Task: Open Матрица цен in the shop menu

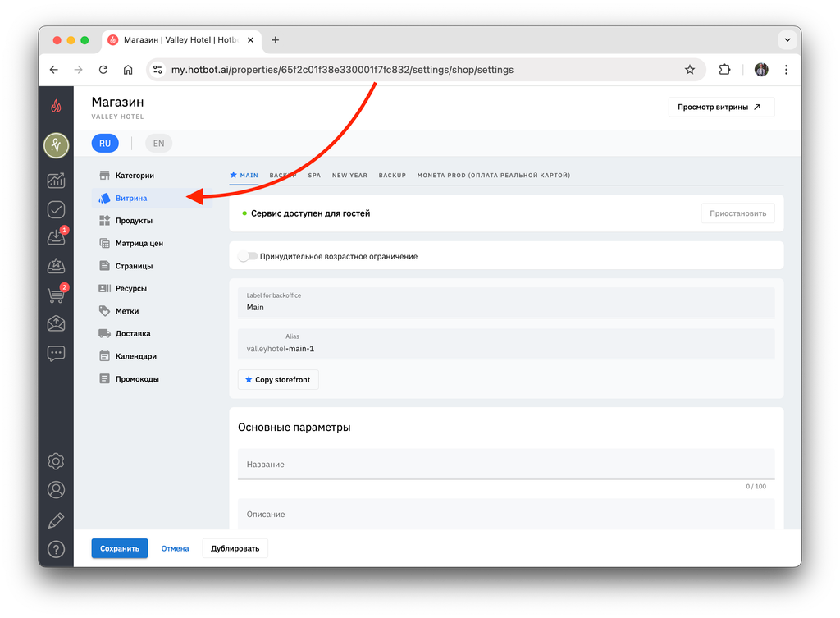Action: pyautogui.click(x=152, y=243)
